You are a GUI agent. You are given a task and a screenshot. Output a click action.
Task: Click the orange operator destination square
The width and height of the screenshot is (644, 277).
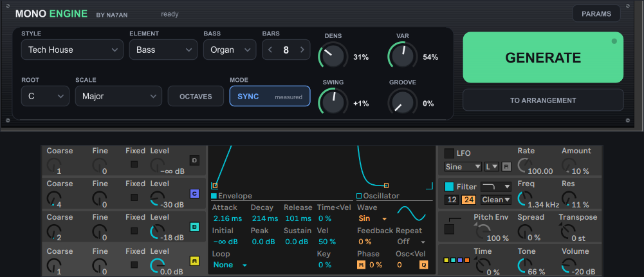467,260
